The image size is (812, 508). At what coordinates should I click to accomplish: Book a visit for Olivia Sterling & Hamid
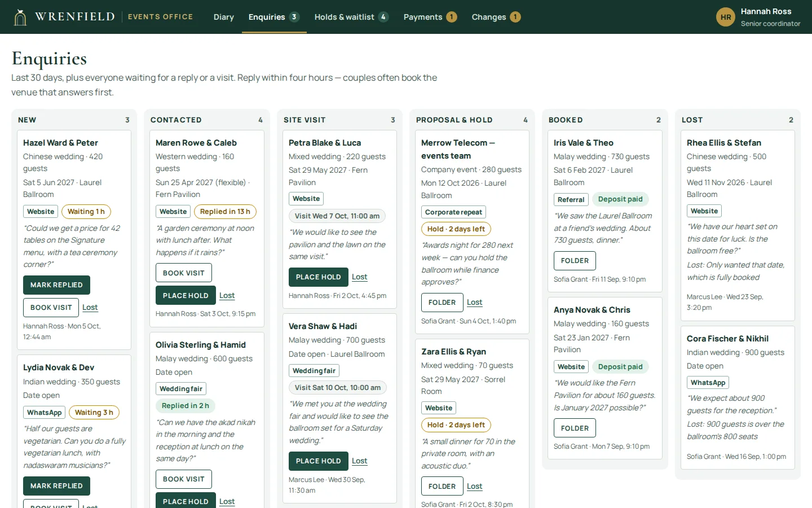point(184,479)
